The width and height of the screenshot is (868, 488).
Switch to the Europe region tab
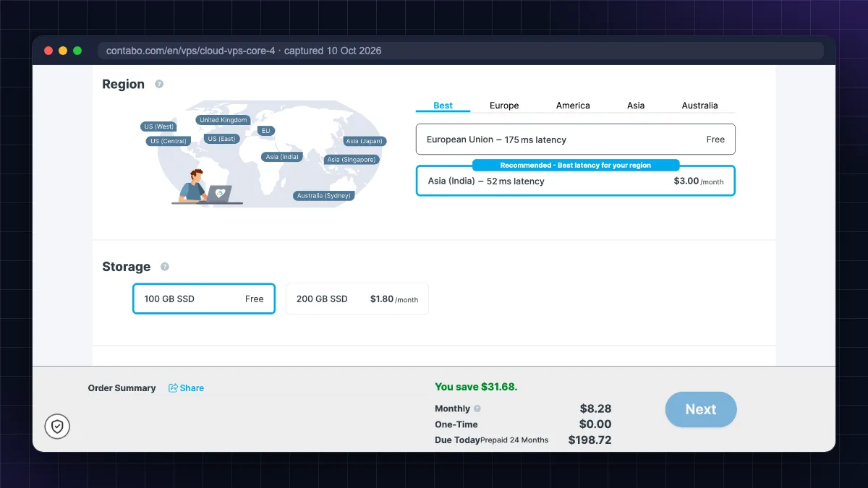click(504, 106)
